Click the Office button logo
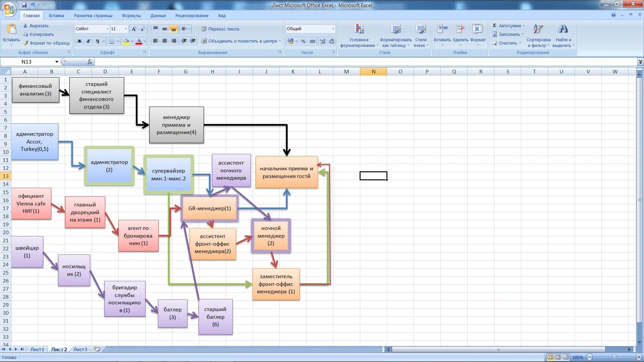The width and height of the screenshot is (644, 362). 9,9
